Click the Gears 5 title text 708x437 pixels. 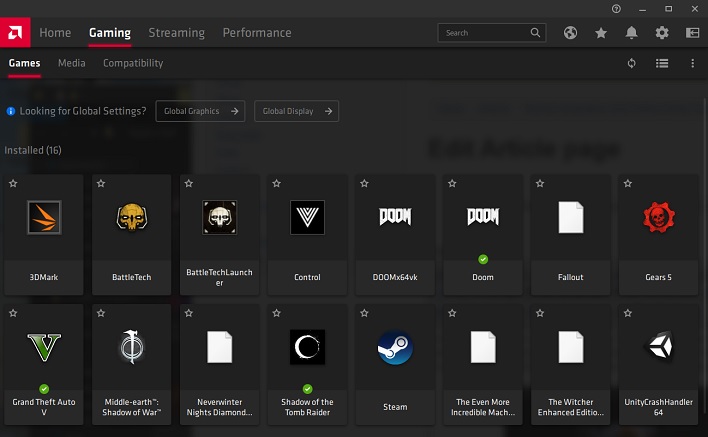pos(658,277)
